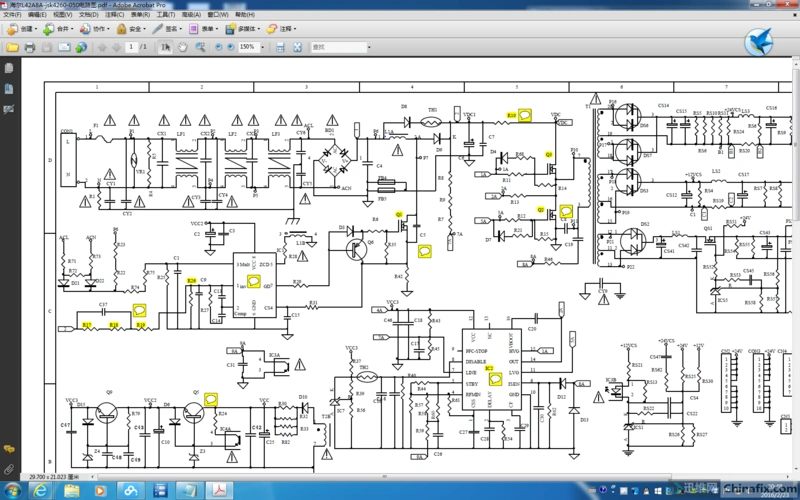
Task: Open Internet Explorer from the taskbar
Action: 40,491
